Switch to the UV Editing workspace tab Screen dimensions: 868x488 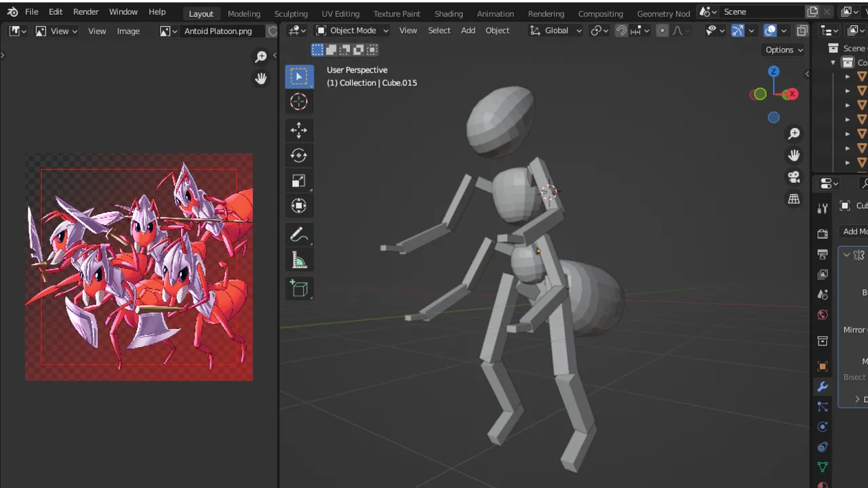(340, 14)
